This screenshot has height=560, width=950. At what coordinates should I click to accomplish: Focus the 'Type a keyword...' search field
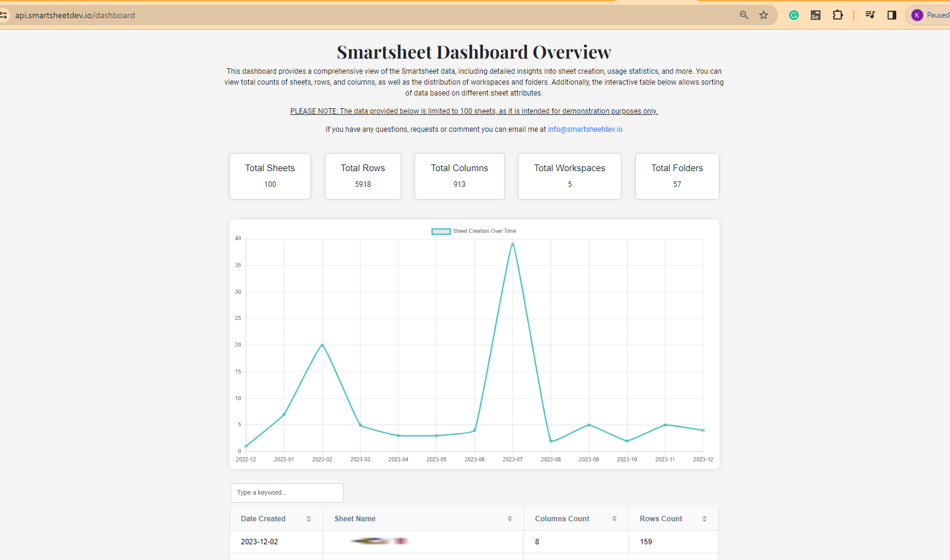pyautogui.click(x=287, y=493)
